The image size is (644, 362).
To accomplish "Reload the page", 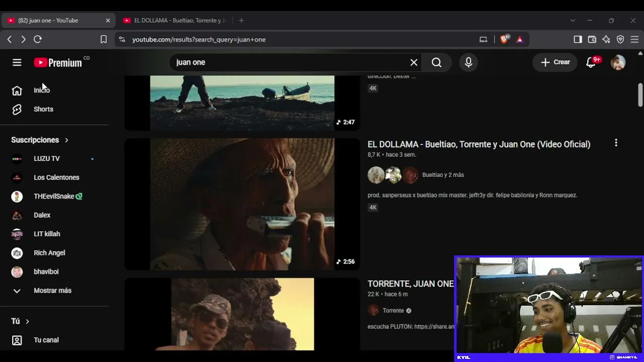I will coord(38,39).
